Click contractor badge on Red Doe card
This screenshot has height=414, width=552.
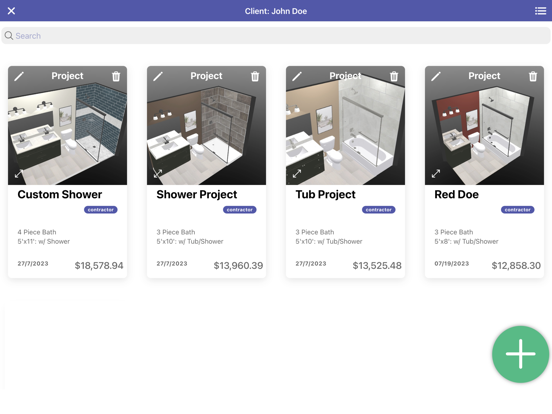[x=518, y=210]
